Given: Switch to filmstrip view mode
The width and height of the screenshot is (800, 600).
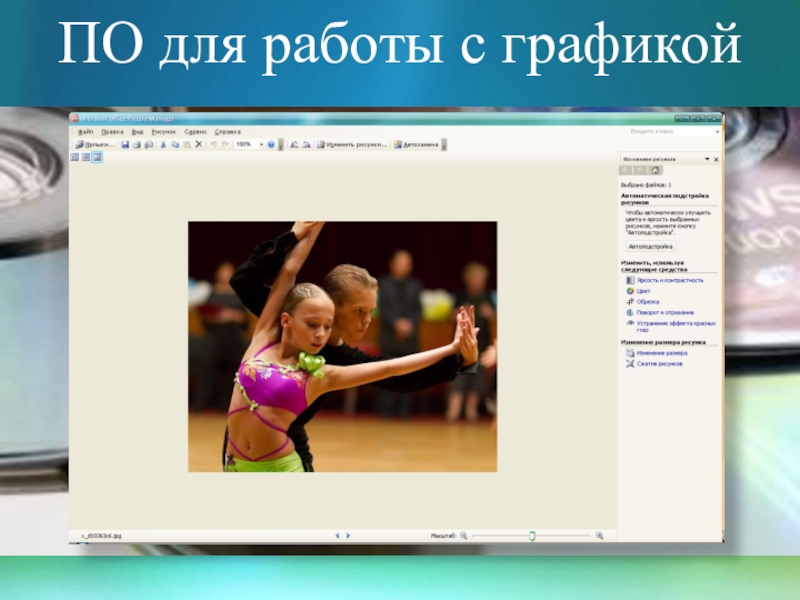Looking at the screenshot, I should (86, 157).
